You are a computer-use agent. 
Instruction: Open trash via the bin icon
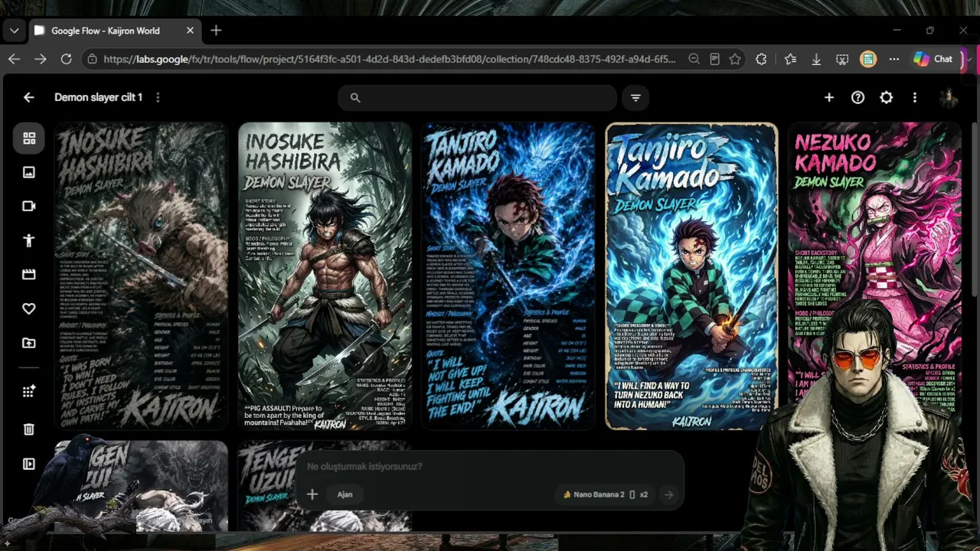click(x=29, y=429)
